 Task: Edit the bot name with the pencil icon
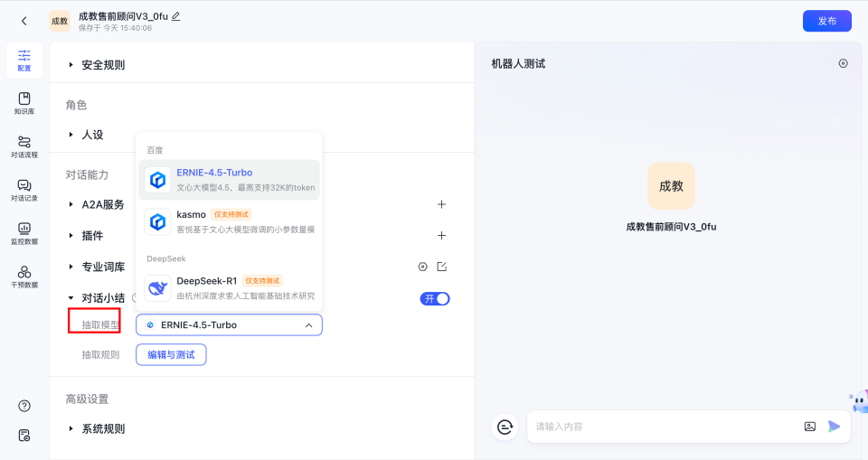[x=176, y=16]
